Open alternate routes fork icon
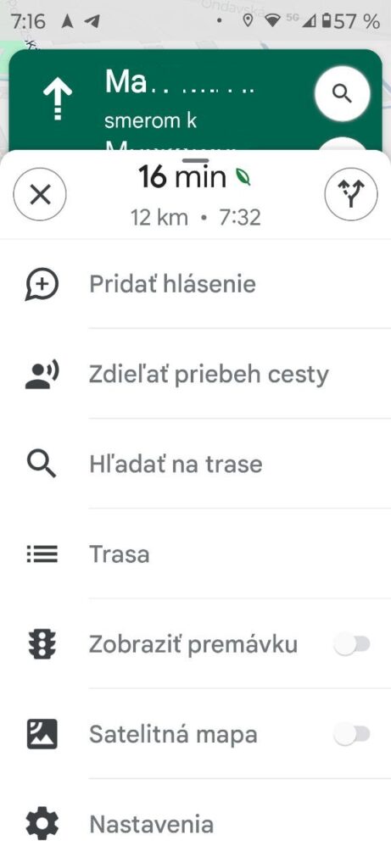The width and height of the screenshot is (391, 868). click(351, 195)
